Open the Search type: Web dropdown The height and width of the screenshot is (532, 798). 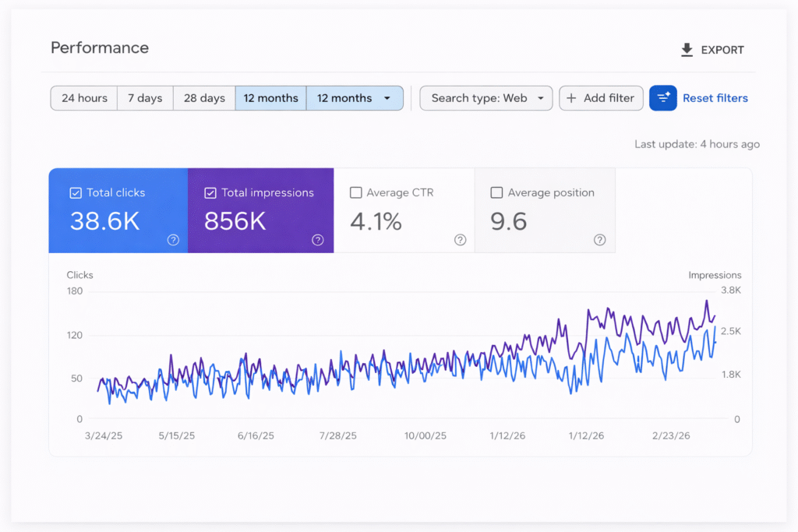[486, 98]
